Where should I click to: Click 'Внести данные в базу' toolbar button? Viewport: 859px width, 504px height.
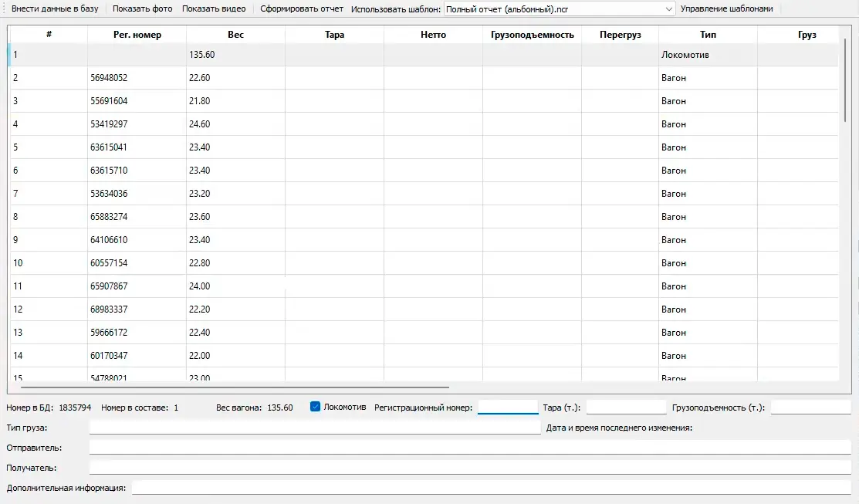click(x=55, y=9)
